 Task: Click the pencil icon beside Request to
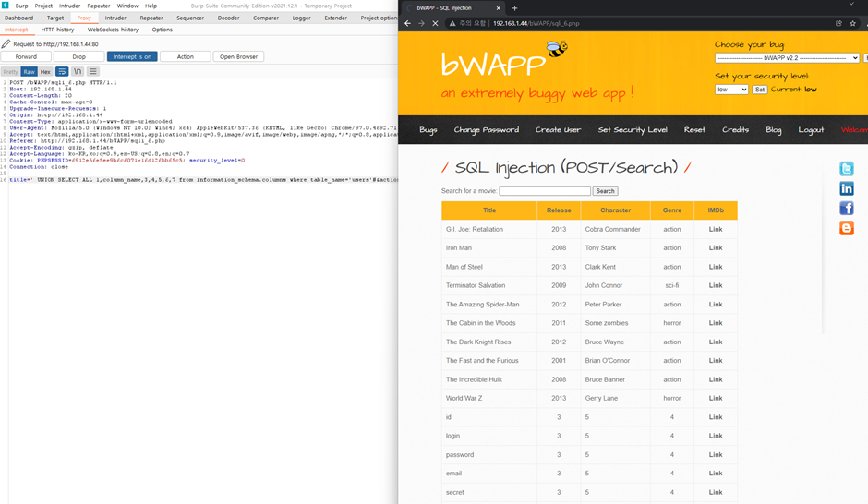(6, 43)
